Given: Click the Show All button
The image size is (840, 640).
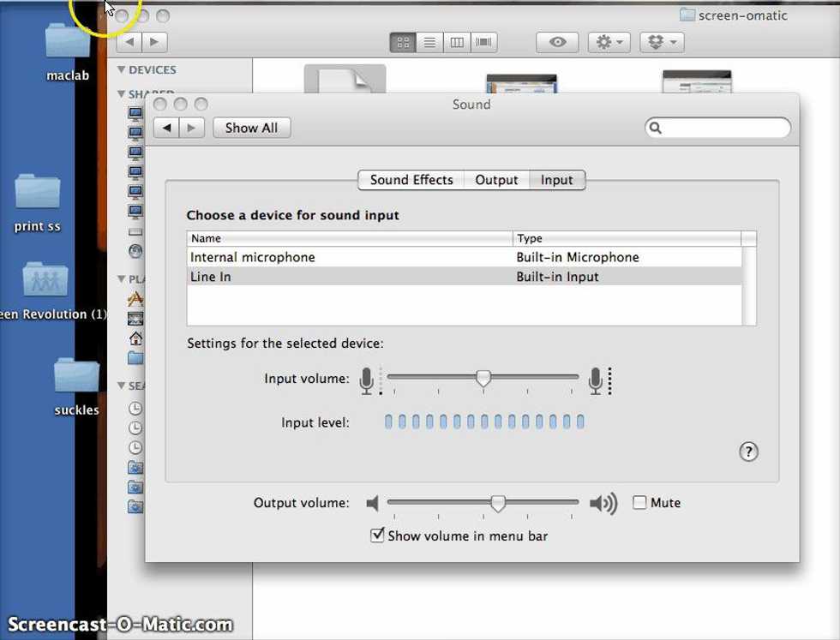Looking at the screenshot, I should click(251, 128).
